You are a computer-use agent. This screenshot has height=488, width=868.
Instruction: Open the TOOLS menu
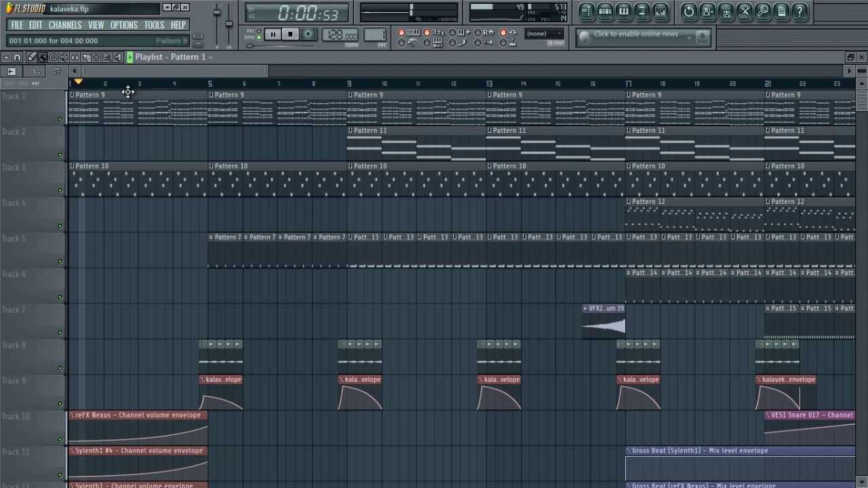click(154, 25)
